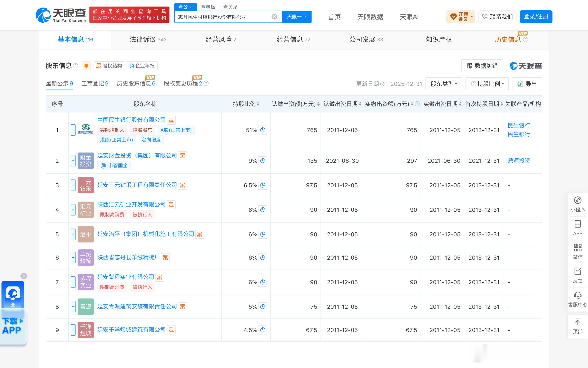Click the 天眼一下 search button
588x368 pixels.
[x=297, y=17]
